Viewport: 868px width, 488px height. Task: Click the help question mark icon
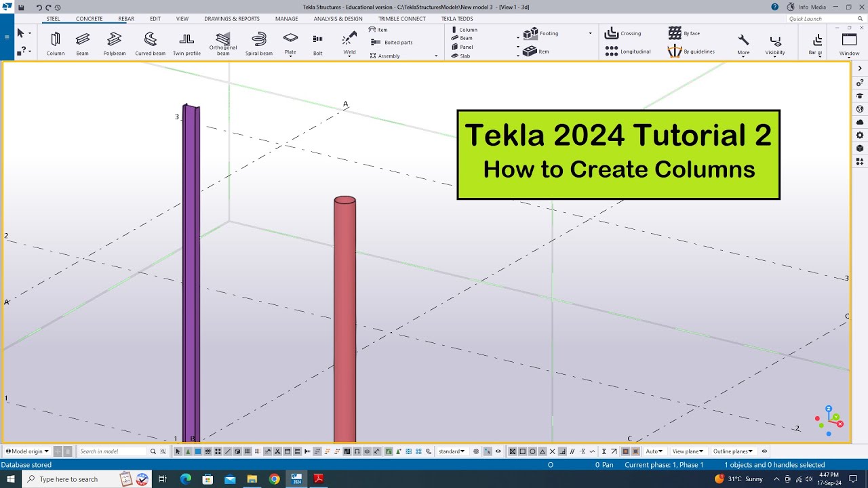click(775, 7)
